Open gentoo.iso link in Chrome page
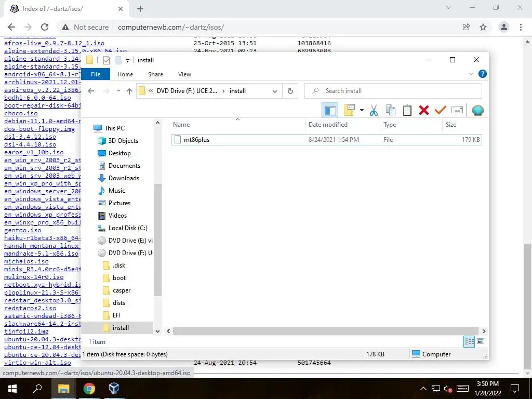532x399 pixels. pos(23,230)
